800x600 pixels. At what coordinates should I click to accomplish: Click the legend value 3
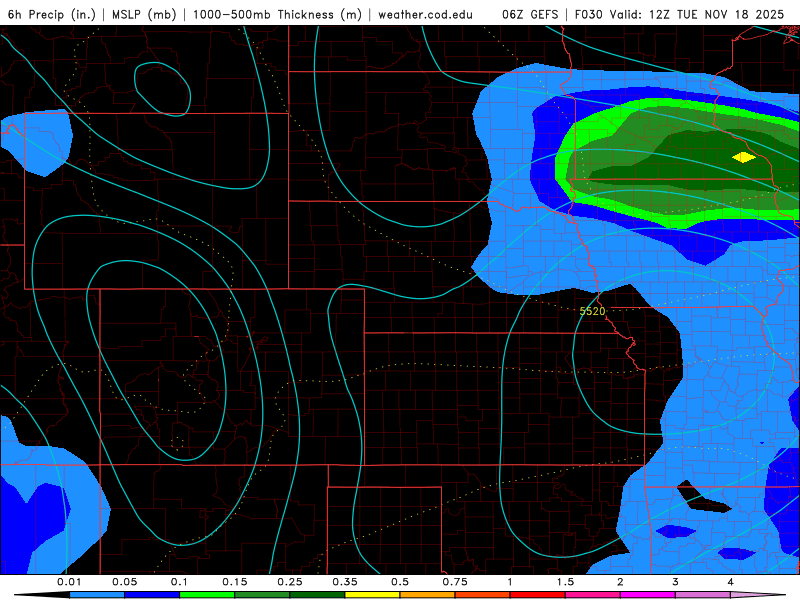point(676,582)
